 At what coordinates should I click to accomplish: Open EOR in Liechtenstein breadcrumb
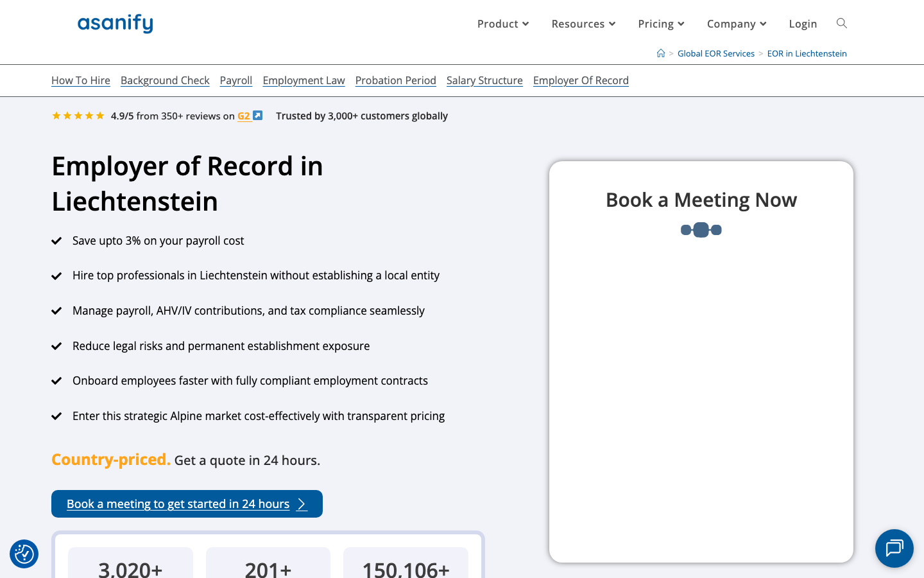[807, 53]
